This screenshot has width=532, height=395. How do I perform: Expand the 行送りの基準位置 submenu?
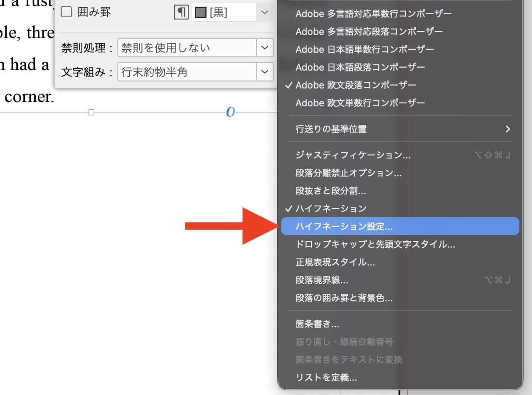click(x=400, y=129)
